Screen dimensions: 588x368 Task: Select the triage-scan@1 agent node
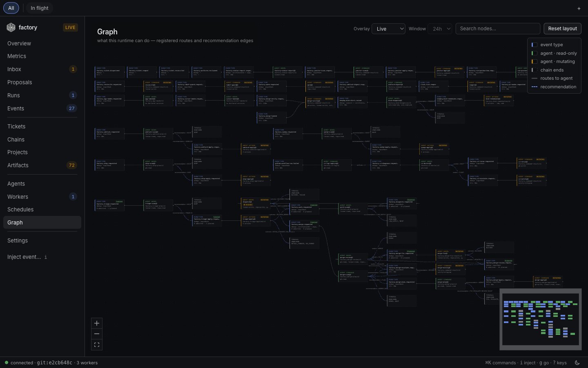click(x=158, y=205)
